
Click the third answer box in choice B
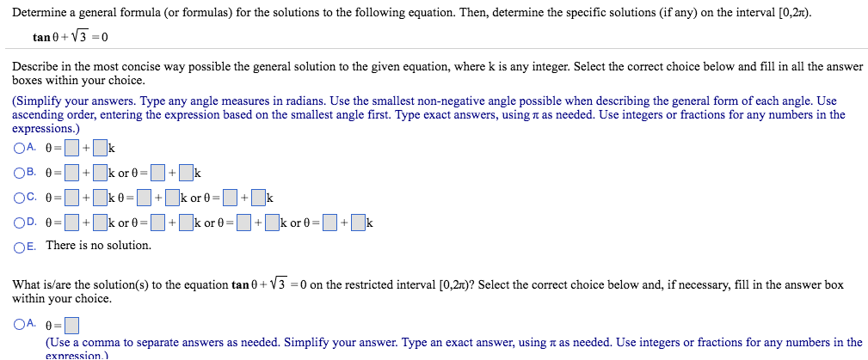pyautogui.click(x=159, y=173)
